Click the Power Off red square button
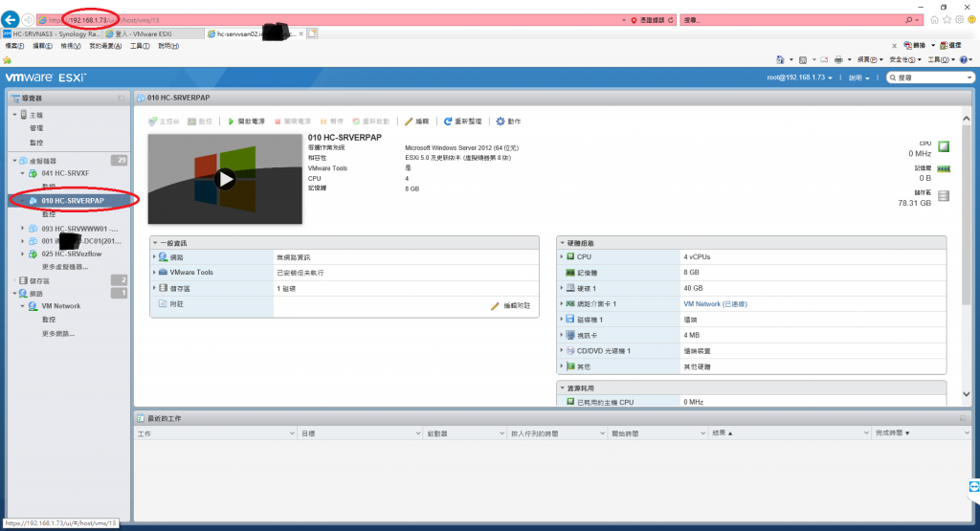The image size is (980, 531). pyautogui.click(x=293, y=122)
